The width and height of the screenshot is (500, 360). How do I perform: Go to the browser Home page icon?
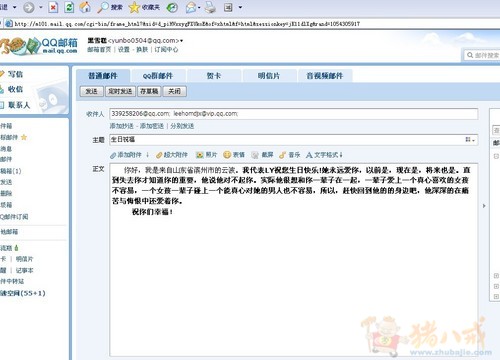point(85,7)
